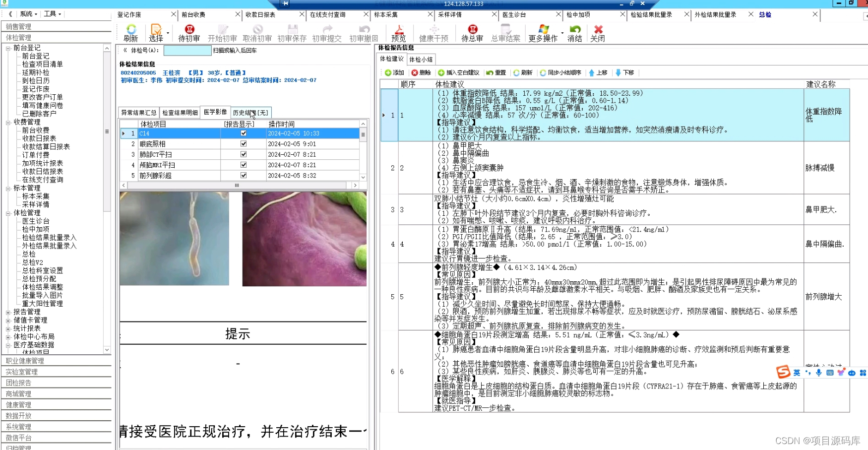Expand the 统计报表 tree node
Image resolution: width=868 pixels, height=450 pixels.
point(8,328)
